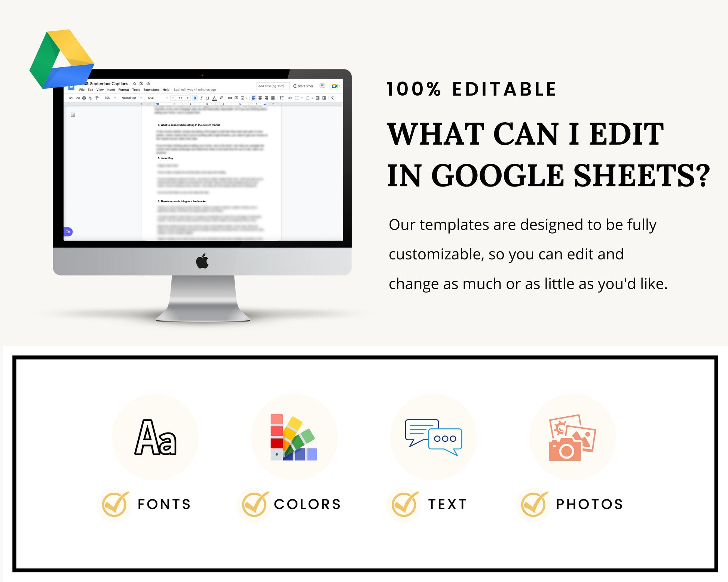728x582 pixels.
Task: Click the document body thumbnail preview
Action: click(73, 115)
